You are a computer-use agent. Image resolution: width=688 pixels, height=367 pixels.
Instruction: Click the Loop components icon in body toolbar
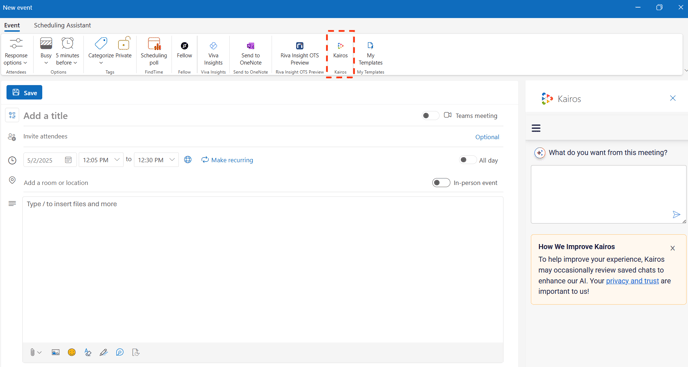120,352
